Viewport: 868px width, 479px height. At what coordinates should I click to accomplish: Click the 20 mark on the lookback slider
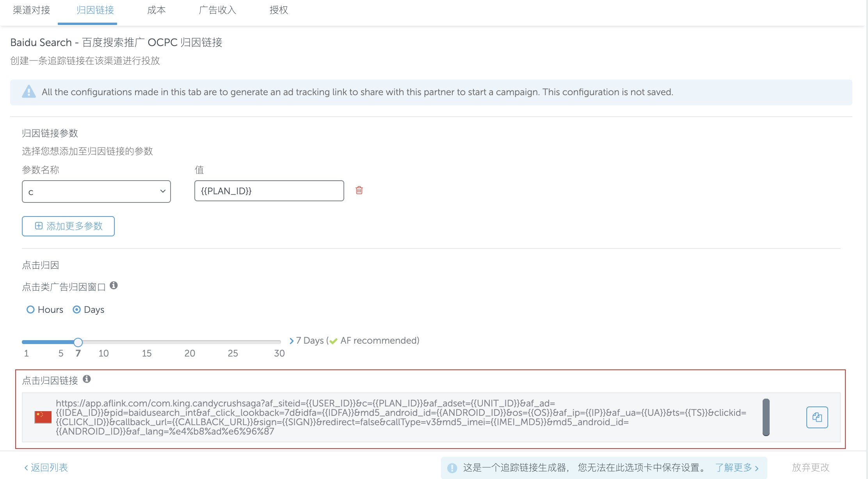tap(190, 353)
